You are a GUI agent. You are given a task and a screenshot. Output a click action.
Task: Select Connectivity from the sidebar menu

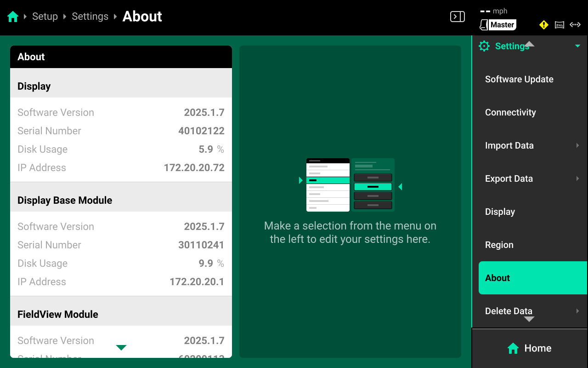pyautogui.click(x=510, y=112)
